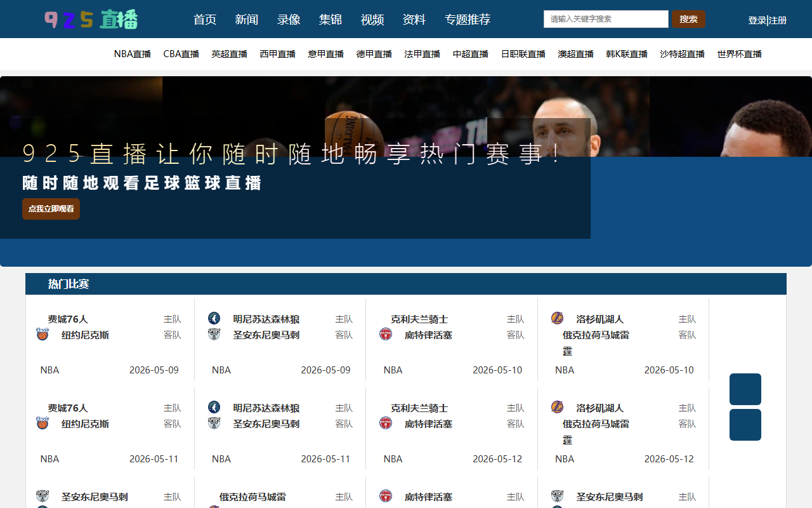Screen dimensions: 812x508
Task: Select 集锦 in the top navigation
Action: [x=331, y=20]
